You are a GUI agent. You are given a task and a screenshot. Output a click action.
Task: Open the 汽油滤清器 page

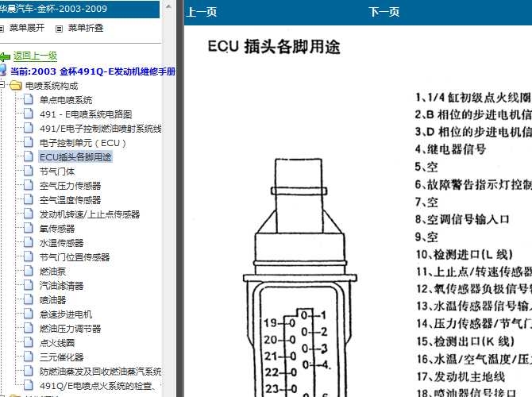coord(61,285)
